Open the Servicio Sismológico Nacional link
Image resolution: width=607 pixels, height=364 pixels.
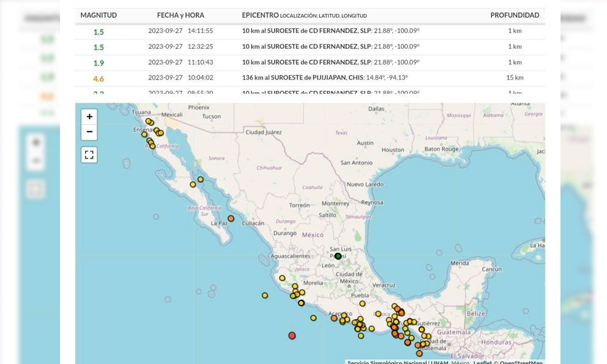387,362
